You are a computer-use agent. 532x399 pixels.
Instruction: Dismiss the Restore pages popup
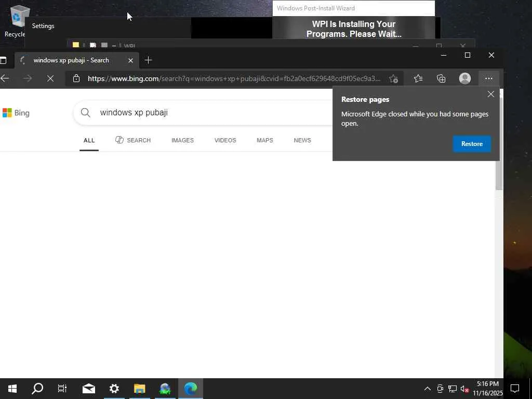[490, 95]
